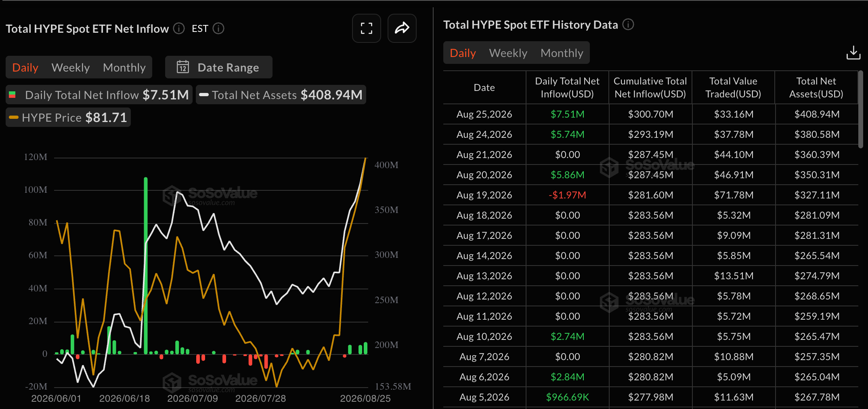Viewport: 868px width, 409px height.
Task: Toggle Total Net Assets legend series
Action: pos(281,95)
